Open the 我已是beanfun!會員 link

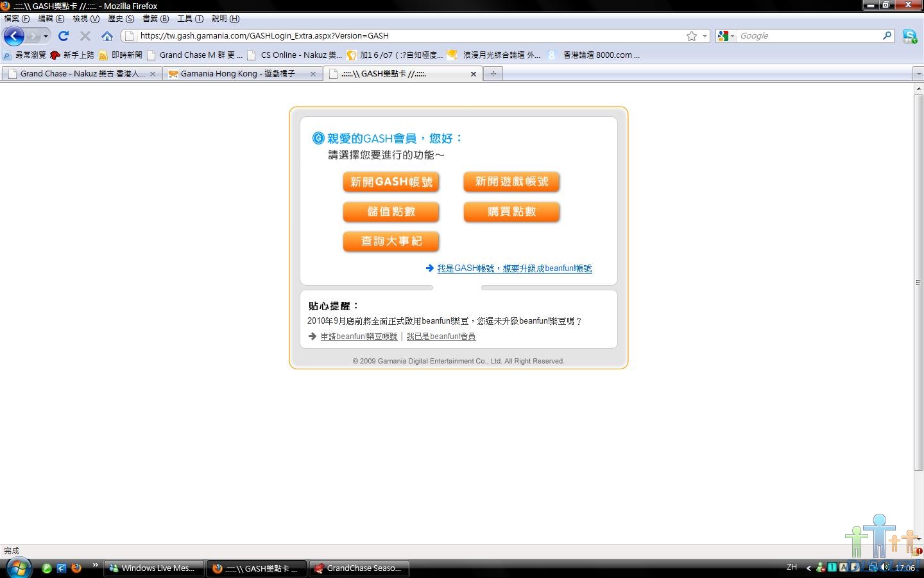[x=441, y=337]
